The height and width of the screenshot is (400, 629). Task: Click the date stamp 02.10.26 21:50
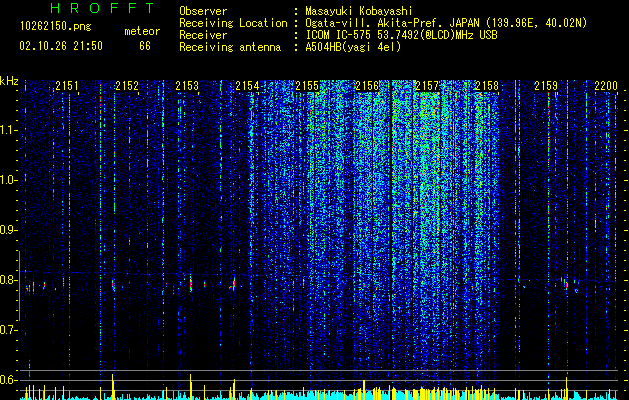click(61, 46)
